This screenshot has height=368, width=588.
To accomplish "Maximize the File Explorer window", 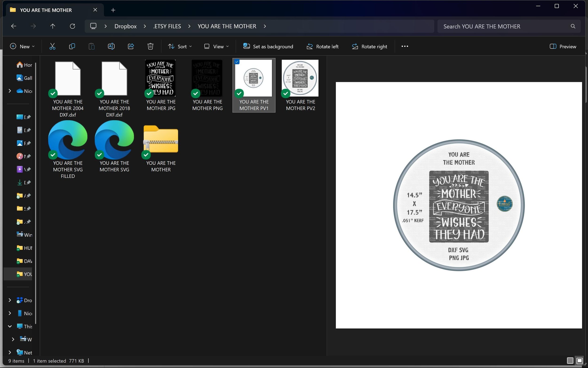I will pos(557,6).
